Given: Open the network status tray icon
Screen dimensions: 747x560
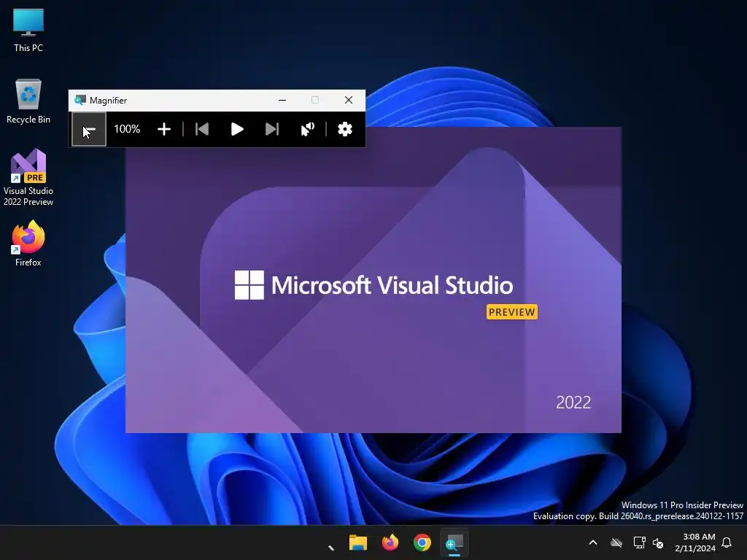Looking at the screenshot, I should (639, 542).
